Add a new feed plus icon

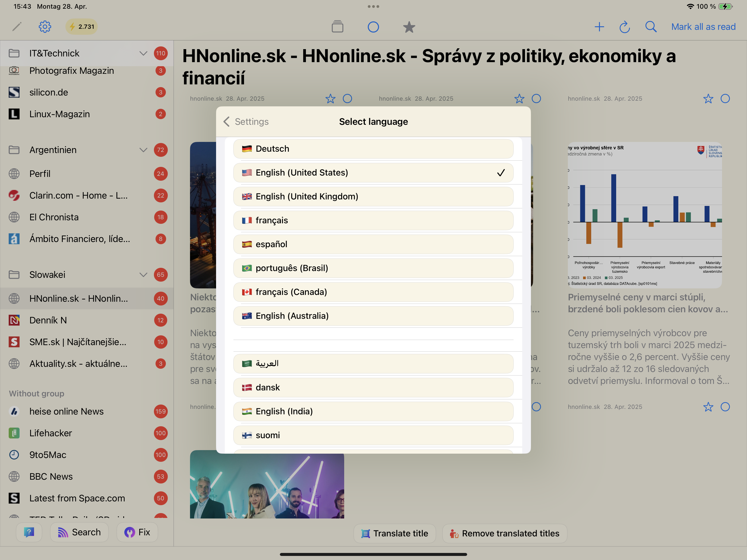[599, 27]
